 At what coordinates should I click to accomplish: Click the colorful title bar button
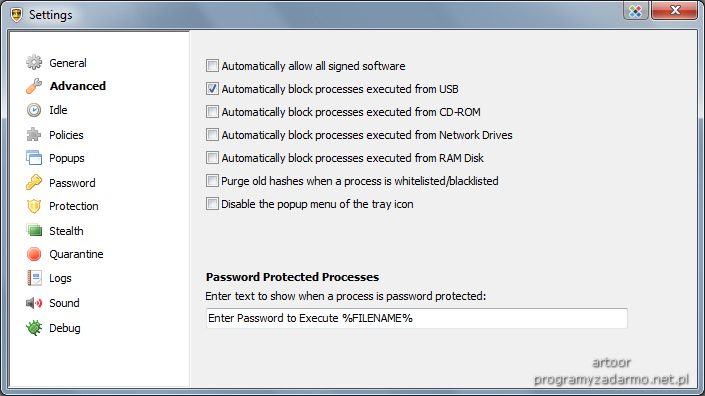coord(635,11)
